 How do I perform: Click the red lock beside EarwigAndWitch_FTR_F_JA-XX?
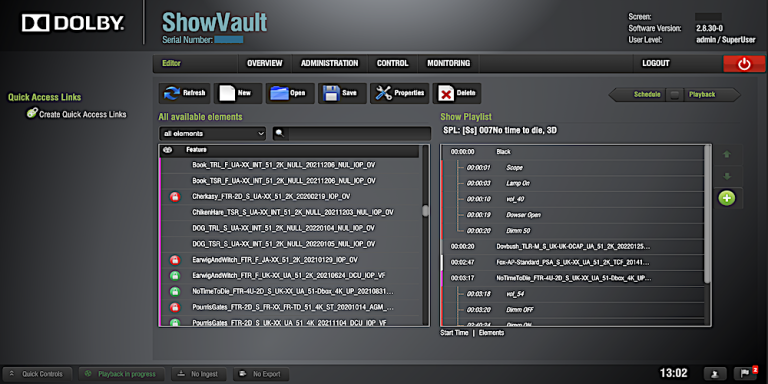point(175,260)
